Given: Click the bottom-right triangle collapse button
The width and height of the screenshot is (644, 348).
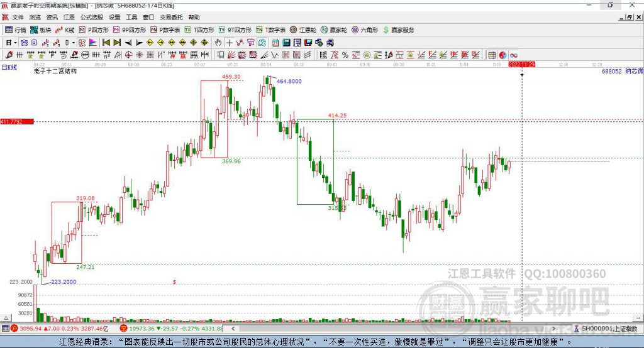Looking at the screenshot, I should point(639,318).
